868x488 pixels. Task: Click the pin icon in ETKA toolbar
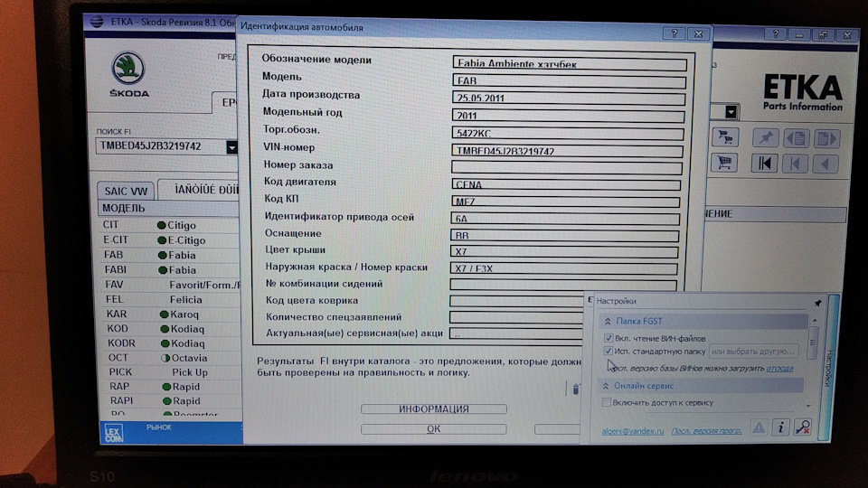(x=766, y=138)
